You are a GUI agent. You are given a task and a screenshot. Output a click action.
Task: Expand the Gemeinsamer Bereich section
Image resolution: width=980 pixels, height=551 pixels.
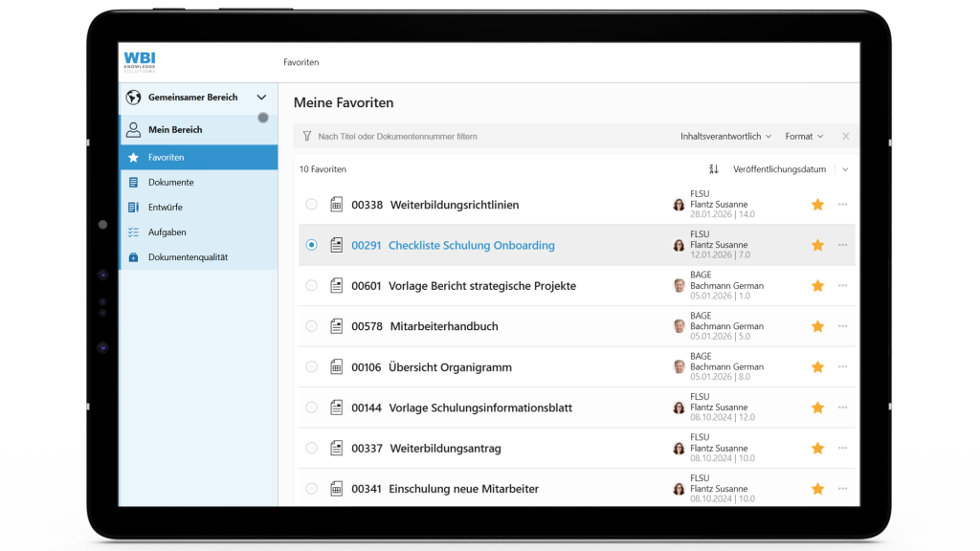coord(261,98)
